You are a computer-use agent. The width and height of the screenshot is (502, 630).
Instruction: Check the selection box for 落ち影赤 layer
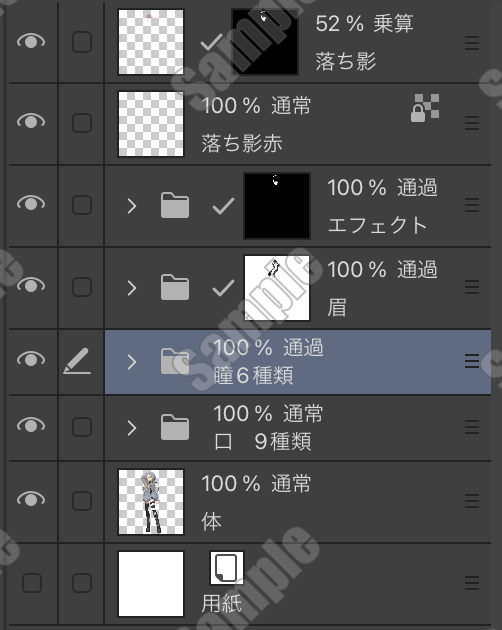point(82,123)
